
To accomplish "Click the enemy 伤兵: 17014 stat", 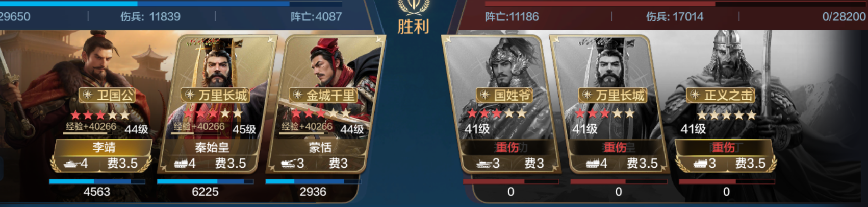I will click(675, 17).
